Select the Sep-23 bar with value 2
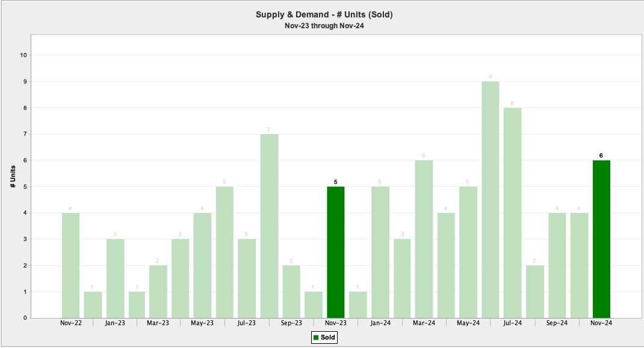Screen dimensions: 644x348 291,292
